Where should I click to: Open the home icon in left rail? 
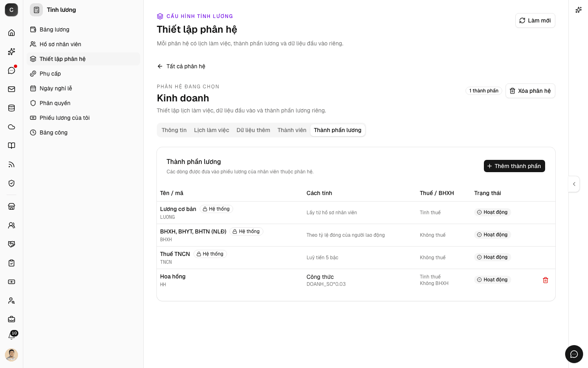pos(11,33)
